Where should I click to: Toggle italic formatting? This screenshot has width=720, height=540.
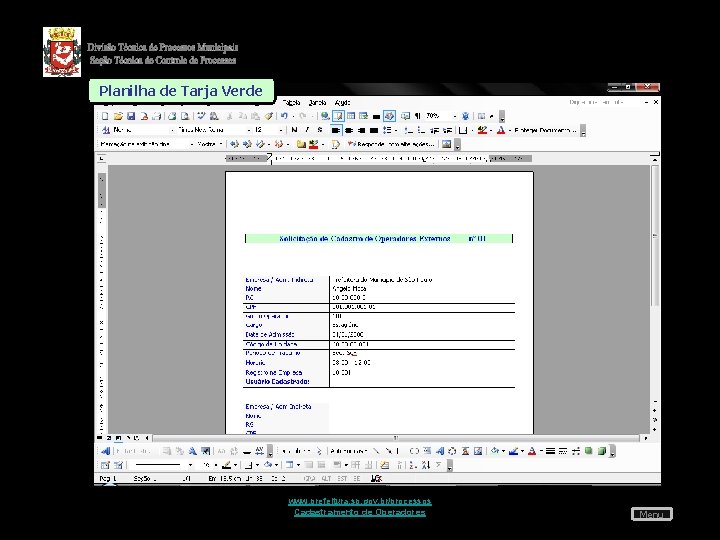[307, 130]
